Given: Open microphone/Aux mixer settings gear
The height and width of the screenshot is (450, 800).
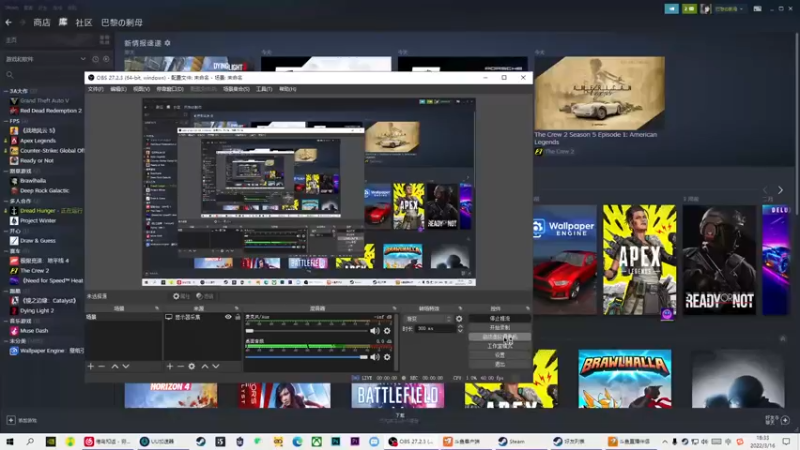Looking at the screenshot, I should [387, 331].
